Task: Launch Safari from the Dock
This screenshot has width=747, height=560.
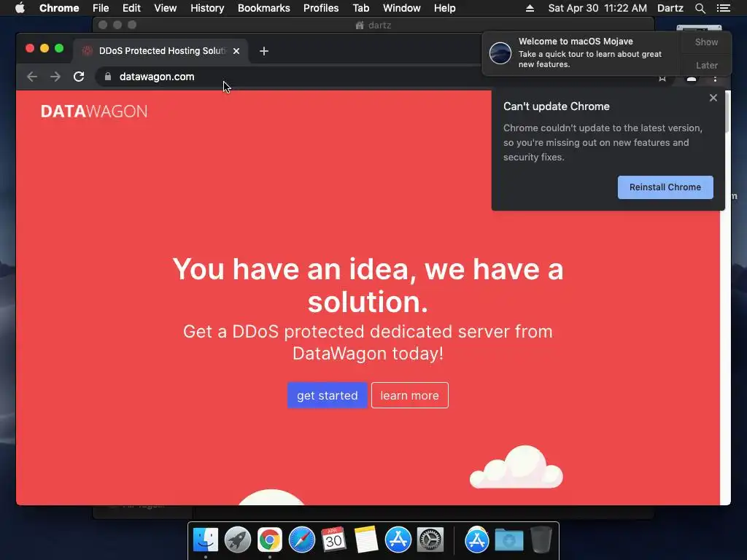Action: [x=301, y=540]
